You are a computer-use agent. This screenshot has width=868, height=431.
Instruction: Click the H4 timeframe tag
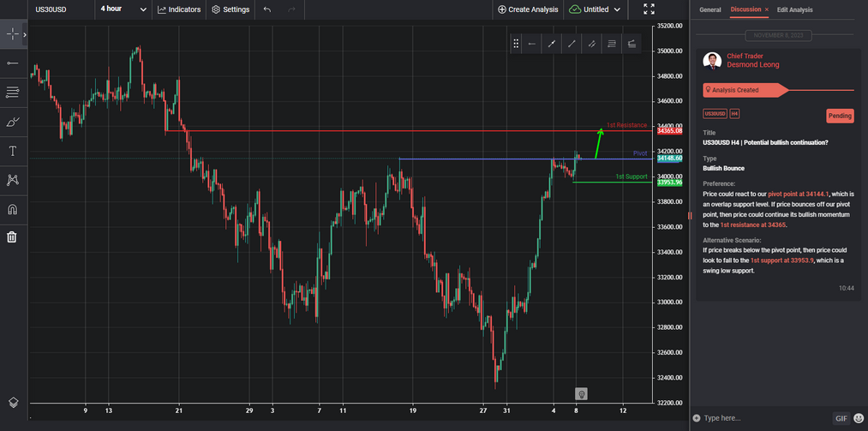point(734,113)
